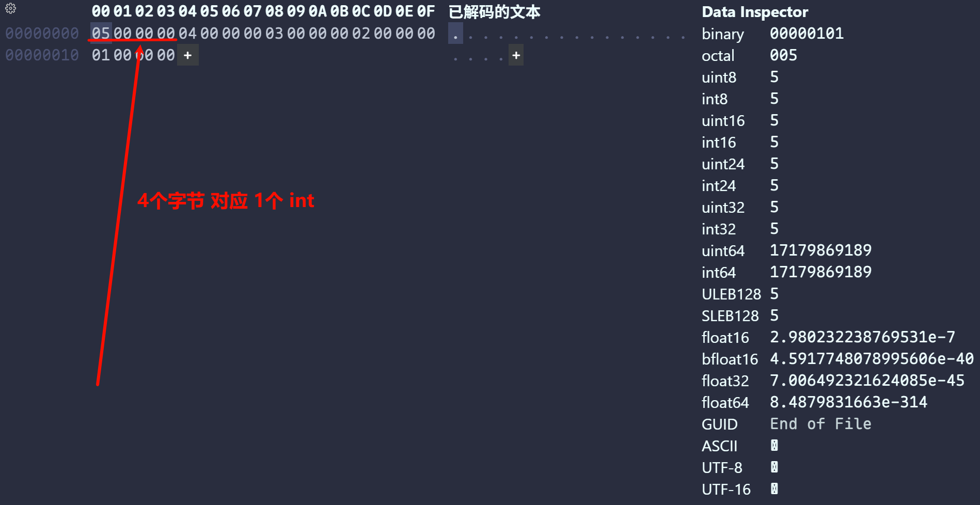The height and width of the screenshot is (505, 980).
Task: Click the binary value 00000101
Action: [x=807, y=34]
